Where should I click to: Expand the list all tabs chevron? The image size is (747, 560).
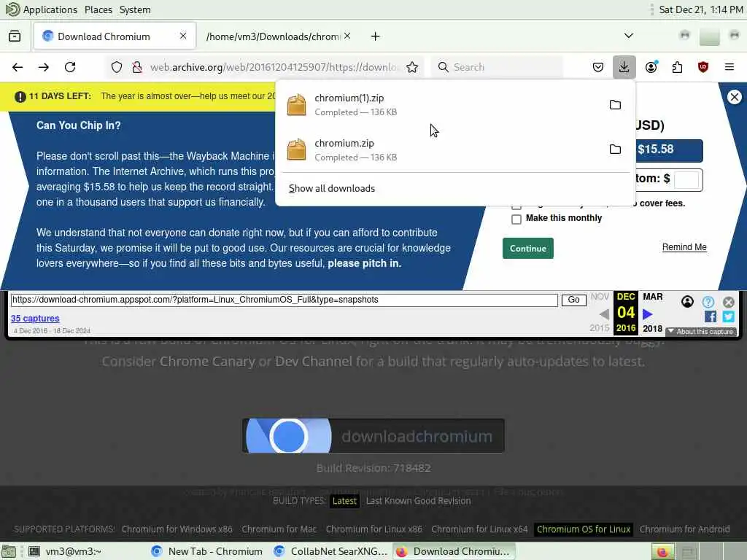tap(629, 36)
